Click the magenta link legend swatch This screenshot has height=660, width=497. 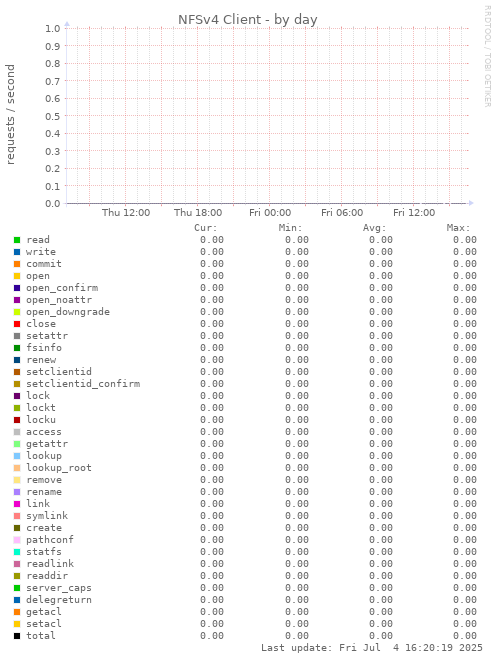pos(17,504)
